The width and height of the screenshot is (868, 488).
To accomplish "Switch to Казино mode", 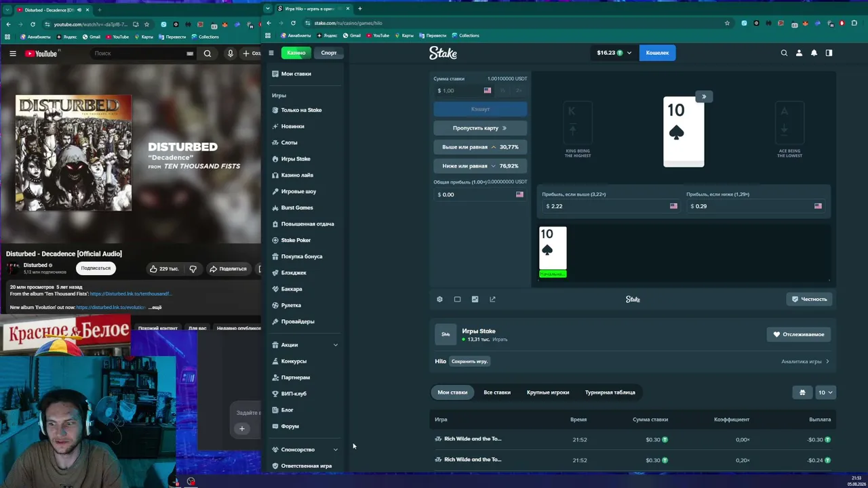I will [x=296, y=53].
